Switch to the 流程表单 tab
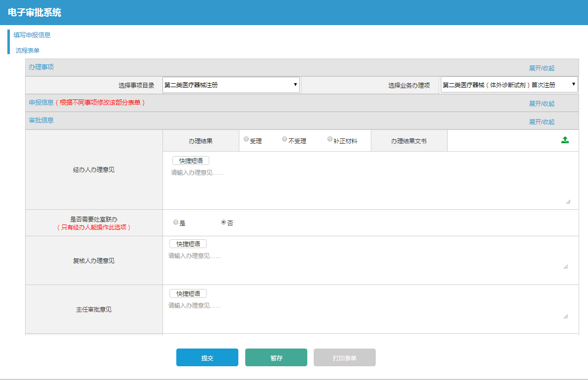 (x=28, y=50)
